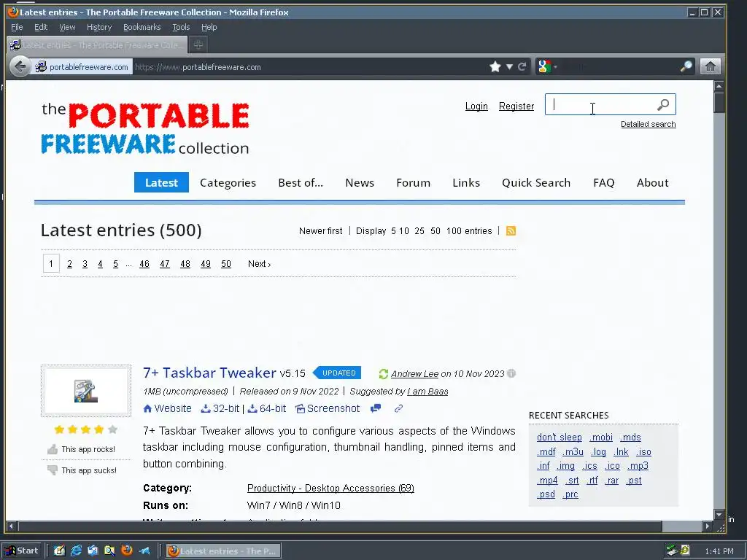Open the Windows Start button
Viewport: 747px width, 560px height.
pyautogui.click(x=22, y=551)
